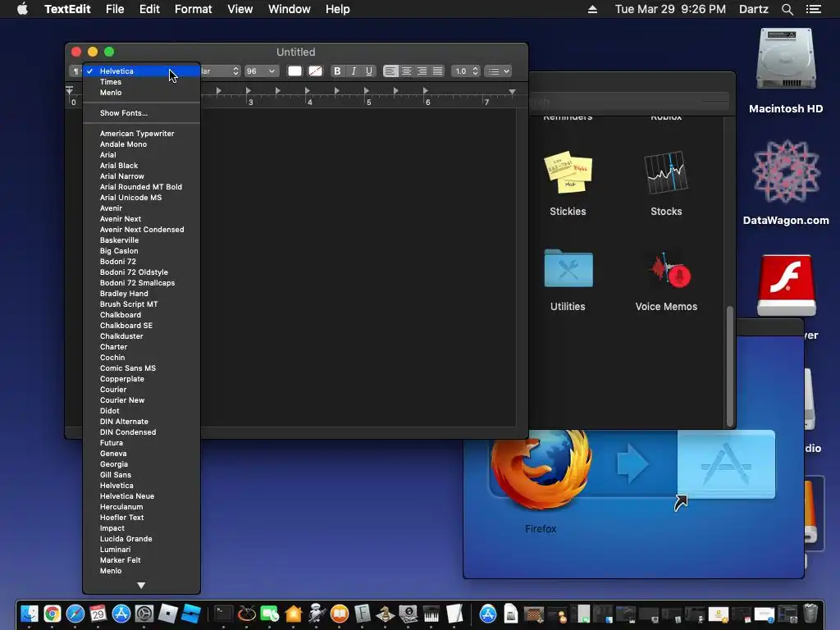Open the Edit menu
Viewport: 840px width, 630px height.
pyautogui.click(x=149, y=9)
